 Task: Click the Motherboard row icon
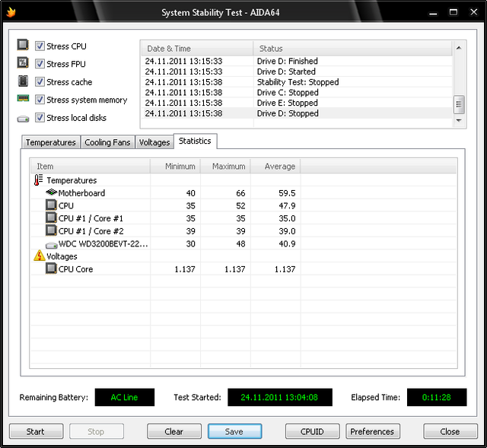point(51,193)
